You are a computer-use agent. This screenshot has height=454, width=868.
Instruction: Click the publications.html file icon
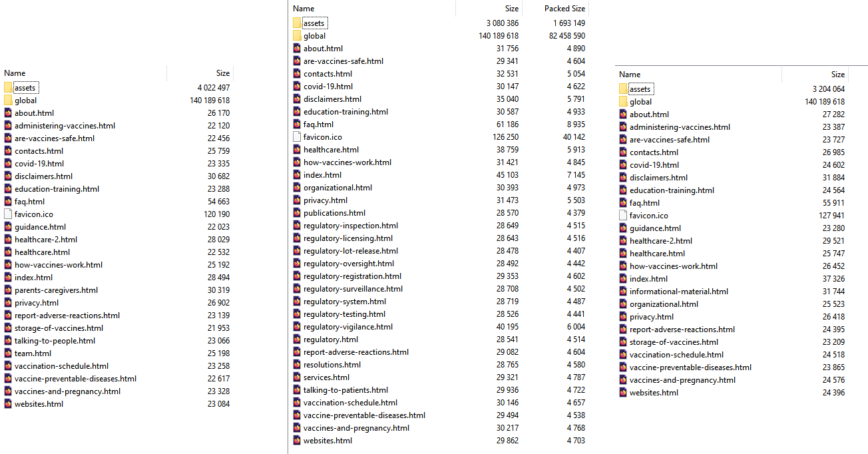point(297,213)
